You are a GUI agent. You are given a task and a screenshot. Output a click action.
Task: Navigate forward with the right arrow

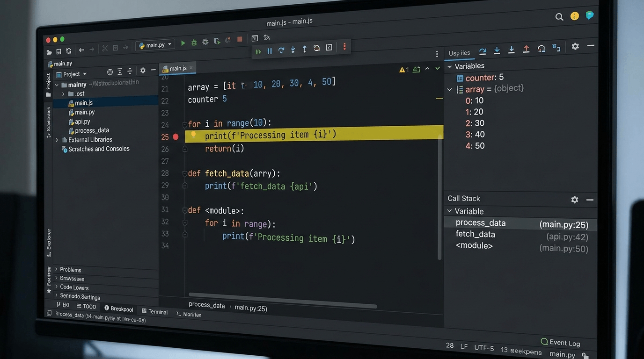92,50
